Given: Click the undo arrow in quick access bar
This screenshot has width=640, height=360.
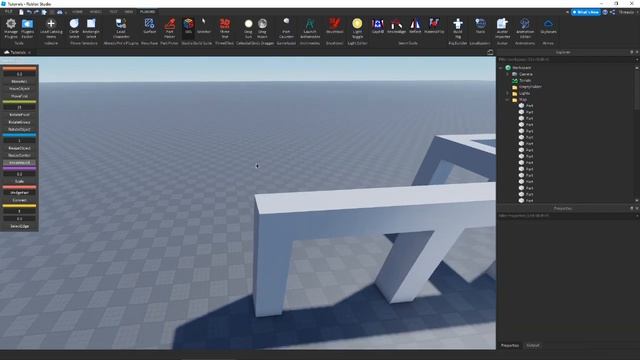Looking at the screenshot, I should (x=29, y=12).
